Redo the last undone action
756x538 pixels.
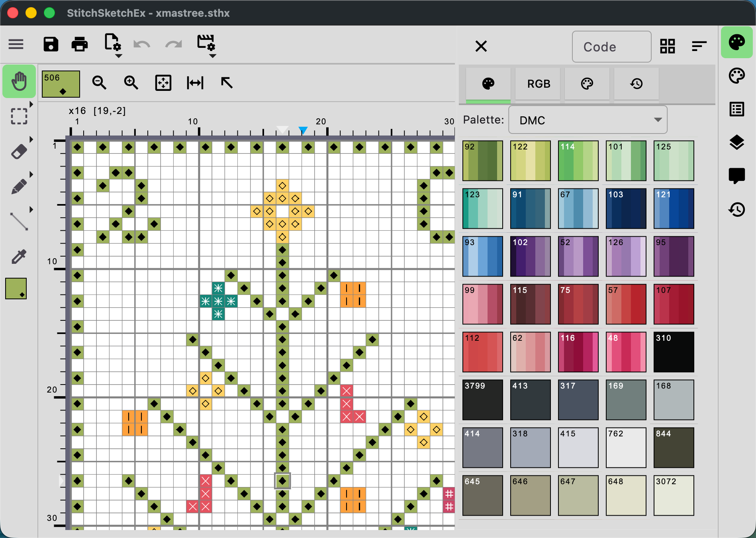click(174, 44)
